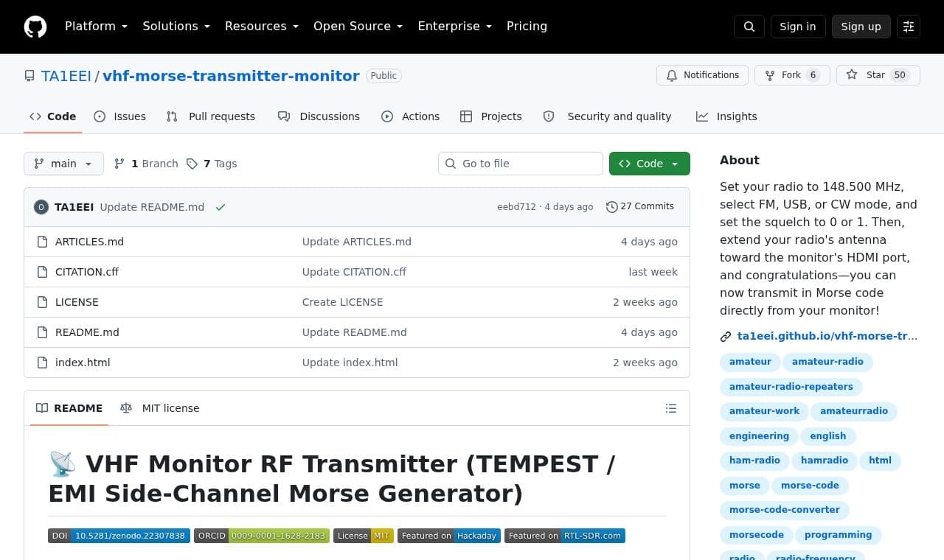View 27 Commits history
This screenshot has width=944, height=560.
pyautogui.click(x=640, y=206)
